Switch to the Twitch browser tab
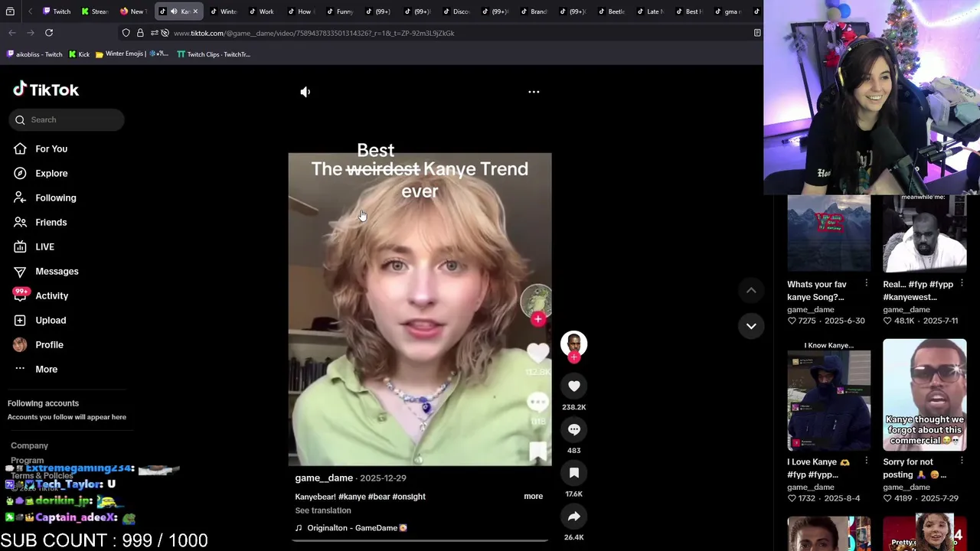This screenshot has height=551, width=980. [x=57, y=11]
